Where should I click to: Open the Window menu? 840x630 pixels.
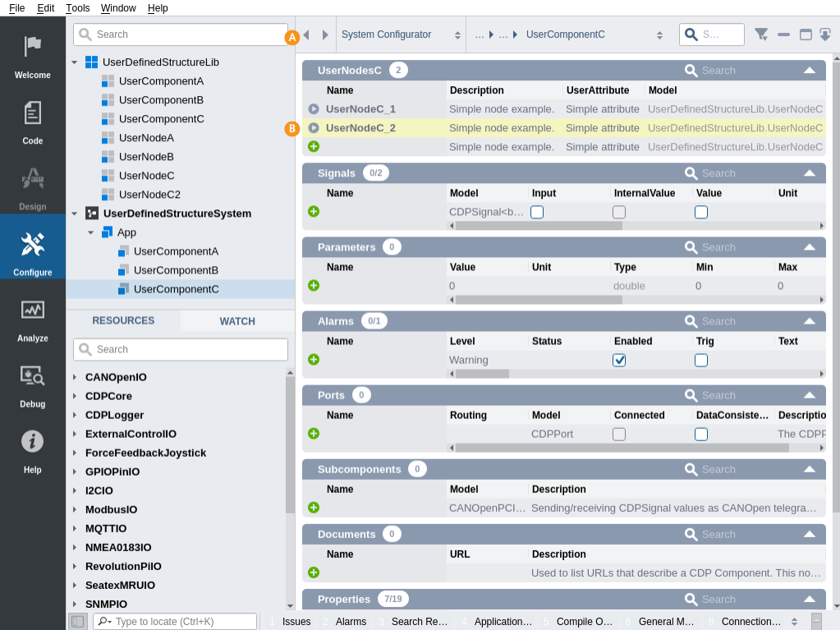point(118,8)
